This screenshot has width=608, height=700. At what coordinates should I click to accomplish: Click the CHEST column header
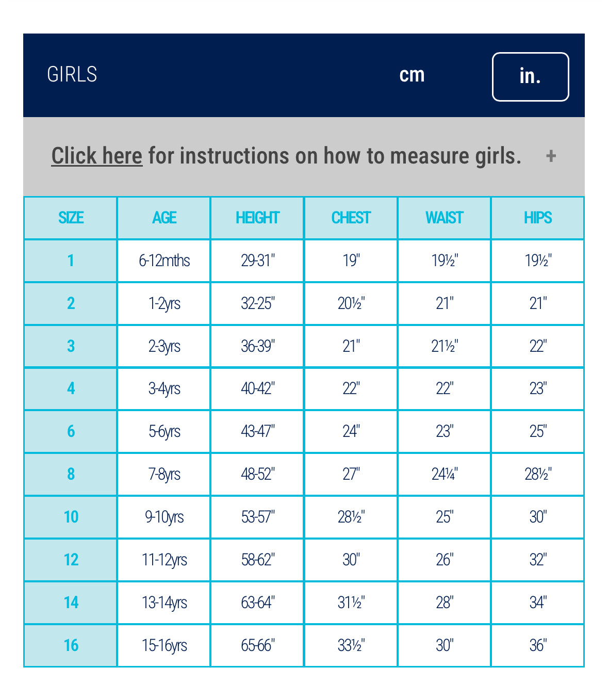point(351,218)
